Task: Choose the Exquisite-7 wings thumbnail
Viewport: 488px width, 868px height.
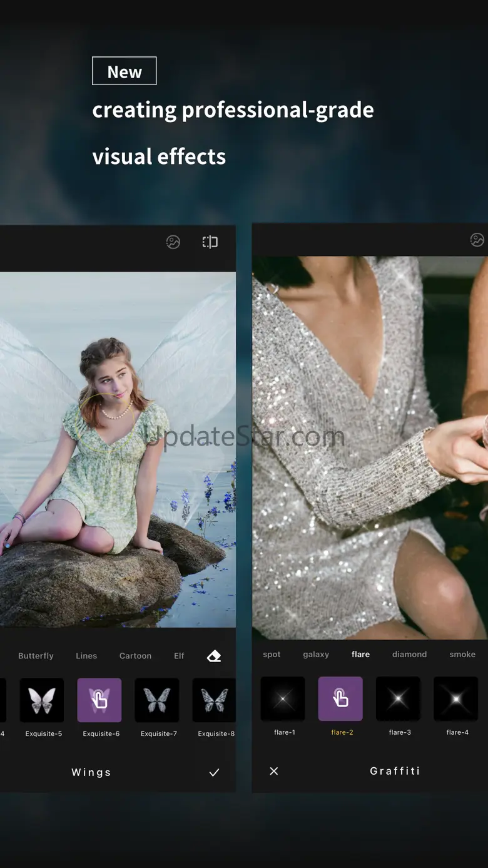Action: point(157,700)
